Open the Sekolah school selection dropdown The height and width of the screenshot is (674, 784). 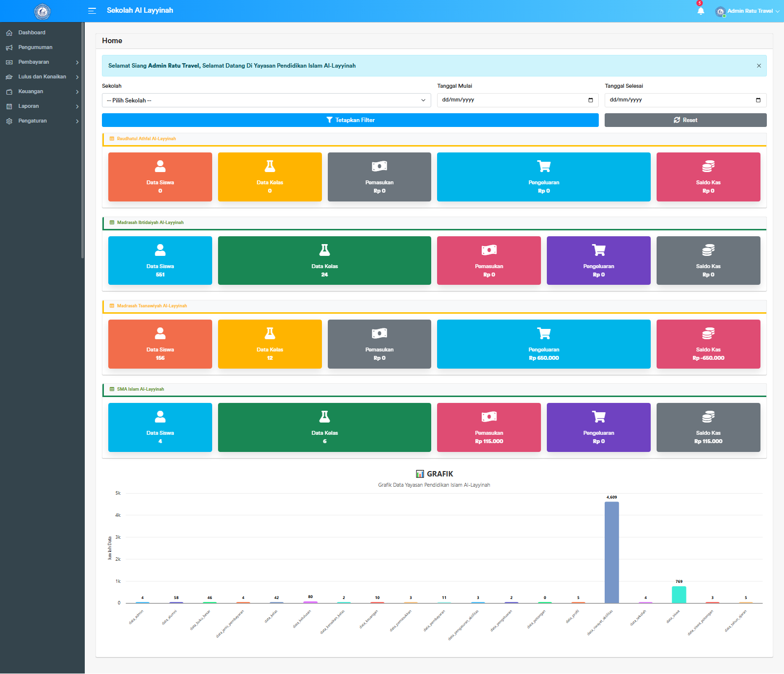tap(266, 100)
